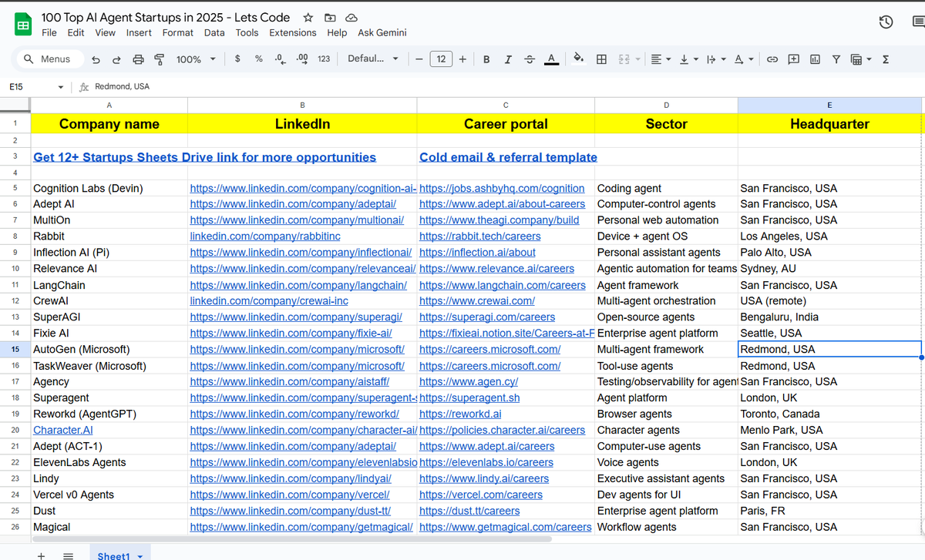
Task: Click the print icon
Action: [138, 59]
